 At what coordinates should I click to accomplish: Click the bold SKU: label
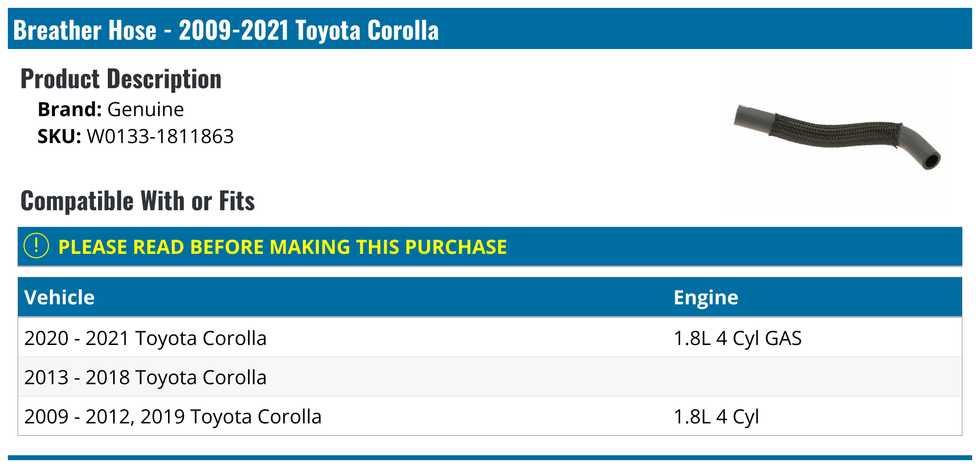[59, 136]
